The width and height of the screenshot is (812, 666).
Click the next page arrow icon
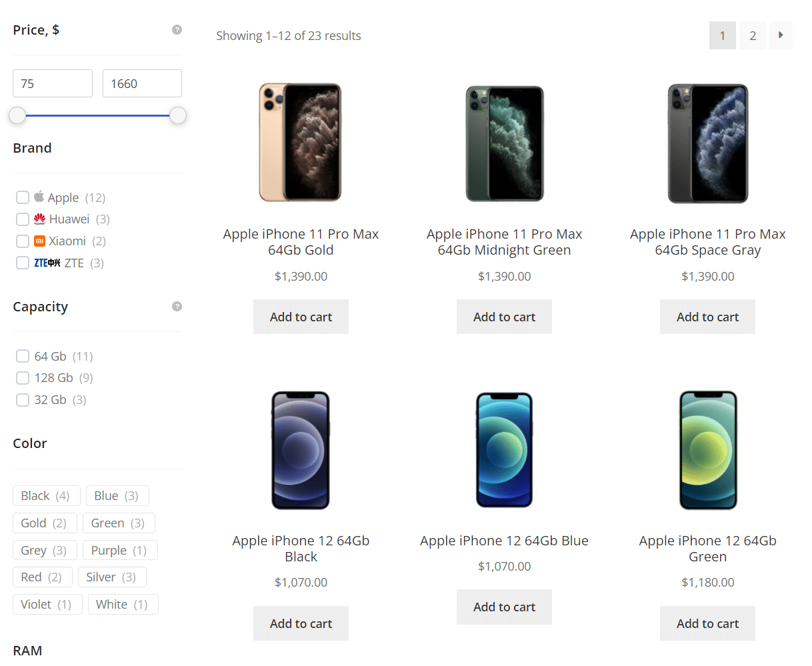coord(781,35)
